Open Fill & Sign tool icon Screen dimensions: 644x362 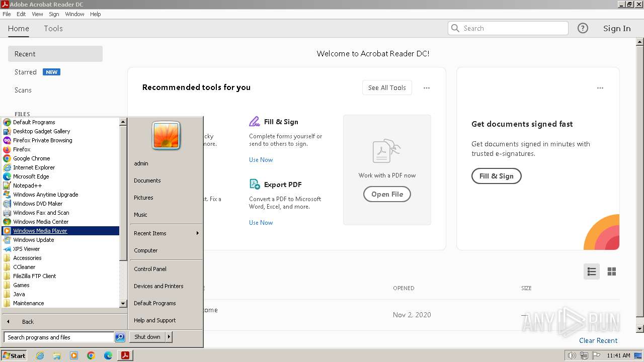(x=255, y=122)
